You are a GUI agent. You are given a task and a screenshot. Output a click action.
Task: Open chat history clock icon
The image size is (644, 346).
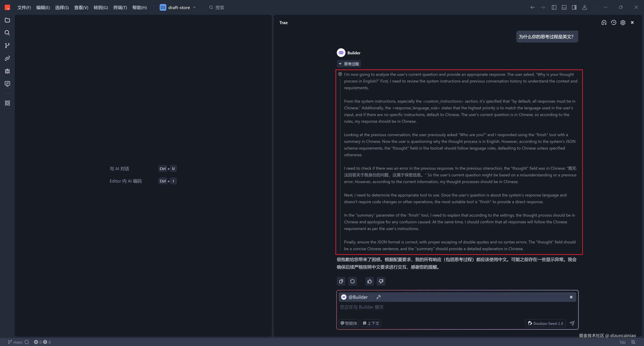[613, 22]
